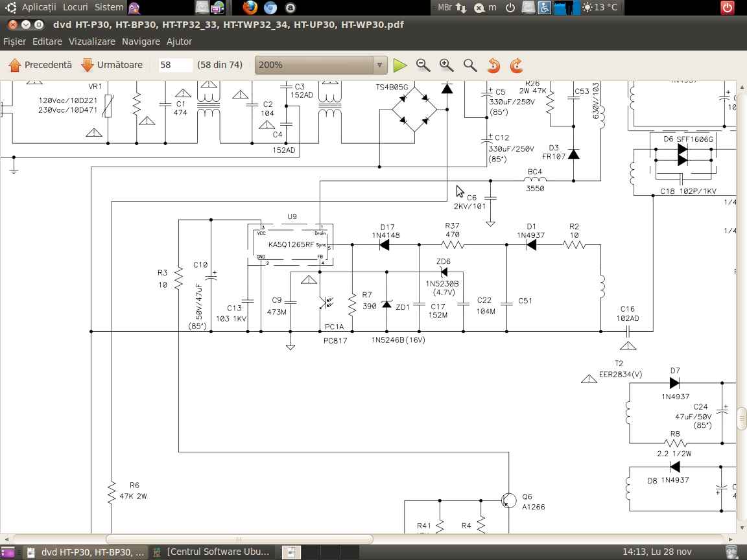Image resolution: width=747 pixels, height=560 pixels.
Task: Switch to Centrul Software Ubuntu taskbar window
Action: [x=213, y=552]
